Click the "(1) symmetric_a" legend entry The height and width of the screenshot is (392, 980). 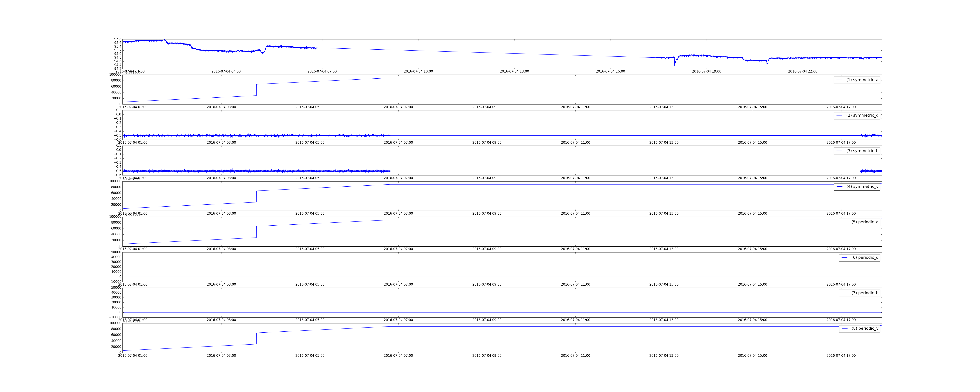[857, 80]
